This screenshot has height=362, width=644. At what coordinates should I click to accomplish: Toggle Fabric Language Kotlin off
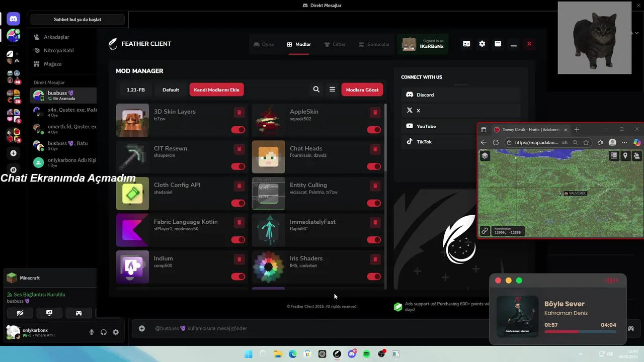(x=238, y=240)
